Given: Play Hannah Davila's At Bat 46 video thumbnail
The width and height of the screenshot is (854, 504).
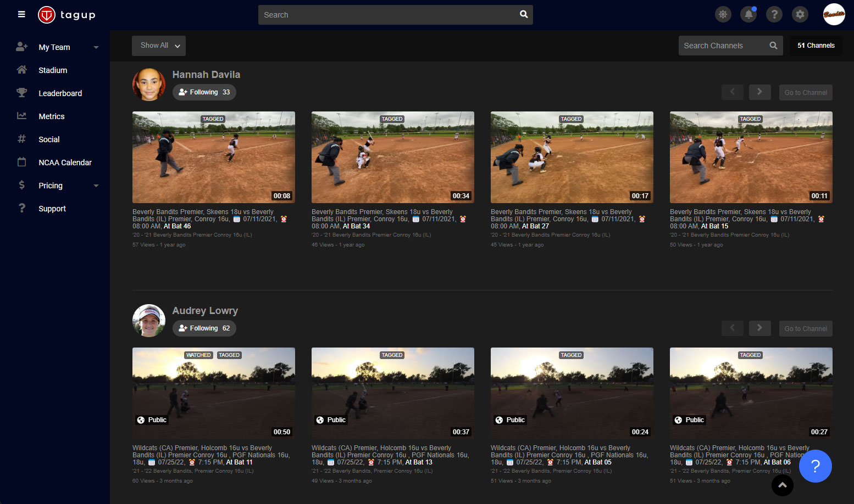Looking at the screenshot, I should (214, 157).
